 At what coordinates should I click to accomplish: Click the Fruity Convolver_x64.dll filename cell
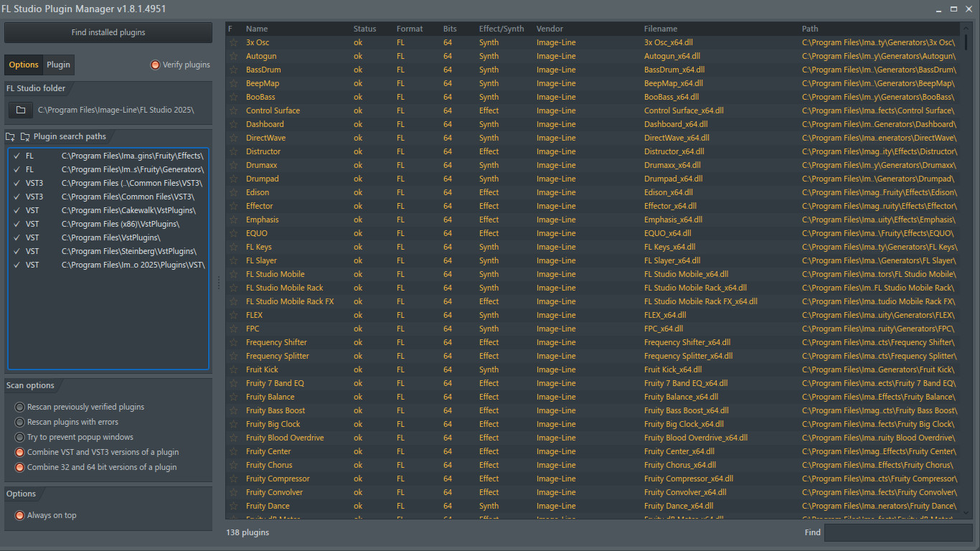685,492
